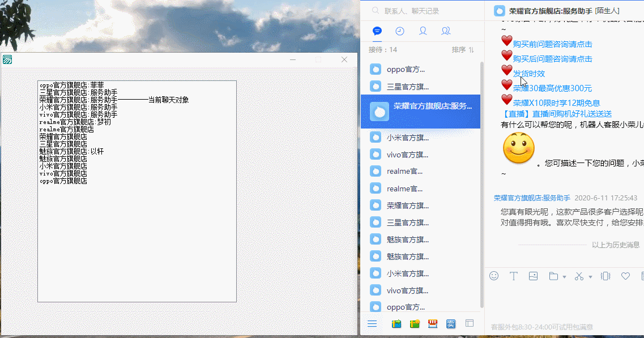
Task: Open the conversations chat-bubble tab
Action: click(377, 31)
